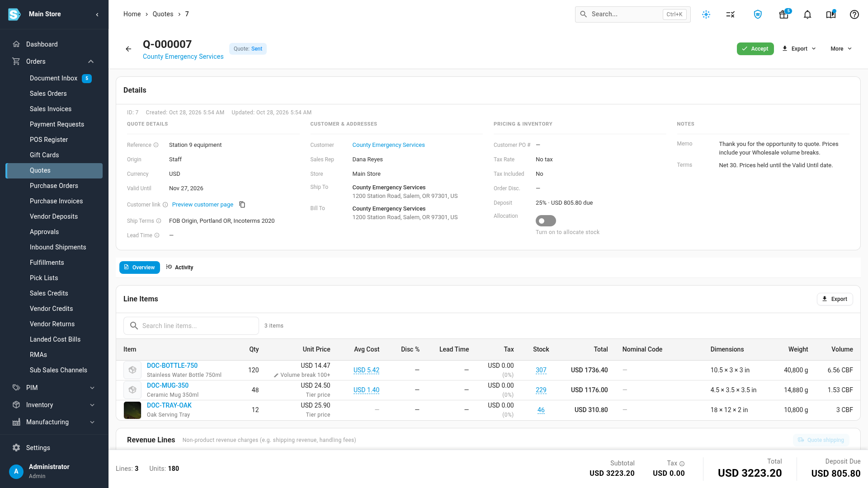868x488 pixels.
Task: Collapse the sidebar with the chevron
Action: pyautogui.click(x=97, y=14)
